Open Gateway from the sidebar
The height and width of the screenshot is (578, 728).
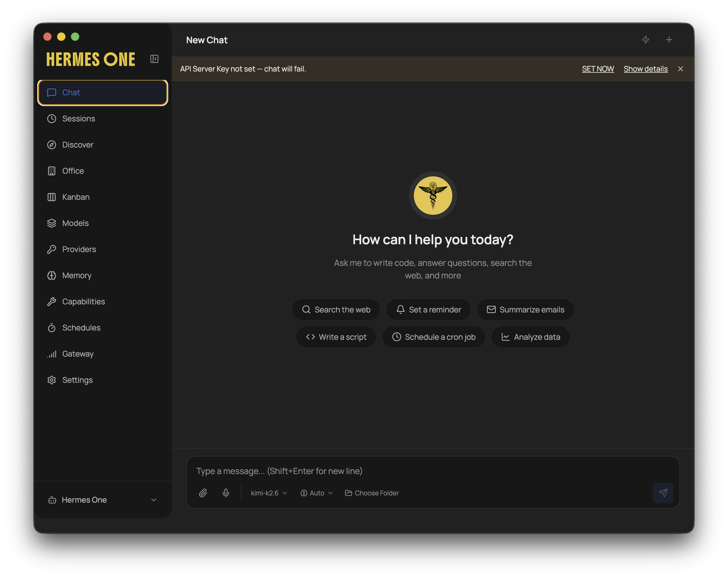pyautogui.click(x=103, y=354)
